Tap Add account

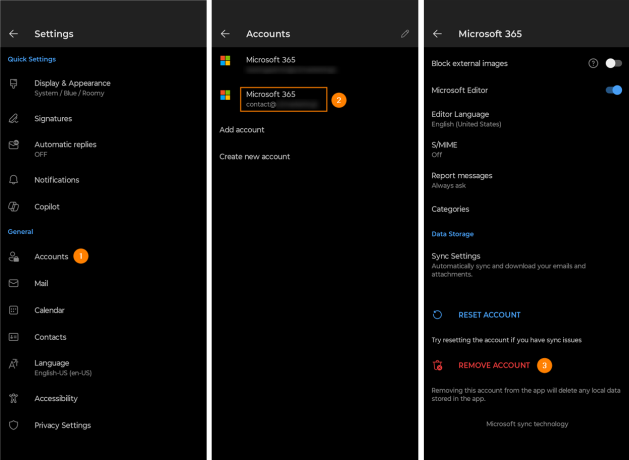pos(242,130)
